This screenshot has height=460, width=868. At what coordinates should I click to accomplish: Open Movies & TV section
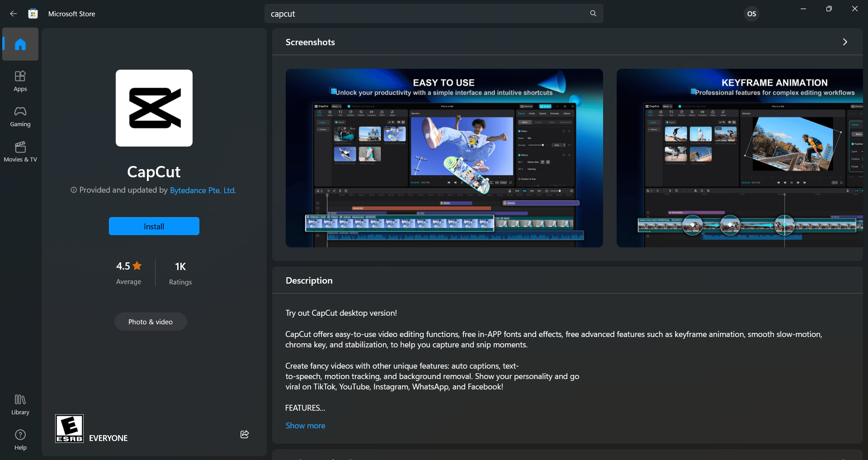click(20, 152)
